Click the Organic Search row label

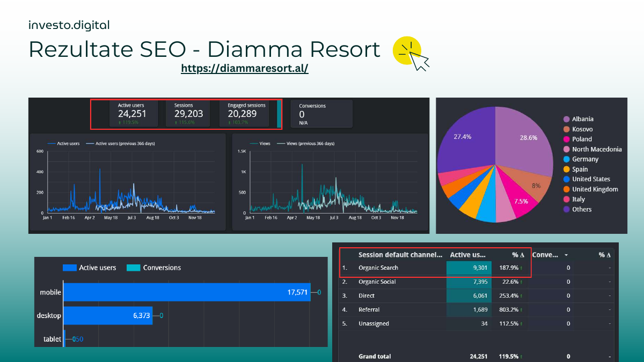378,268
